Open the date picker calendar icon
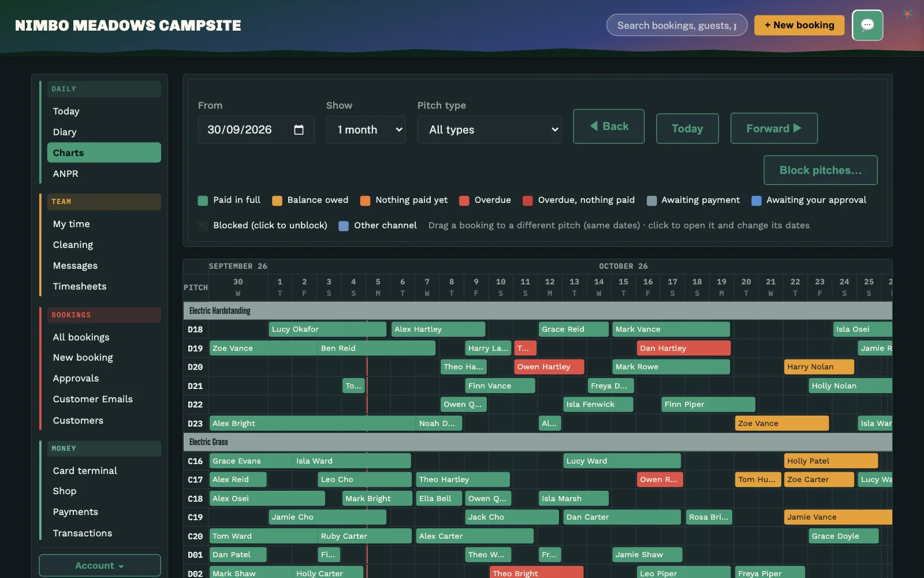Viewport: 924px width, 578px height. tap(299, 129)
